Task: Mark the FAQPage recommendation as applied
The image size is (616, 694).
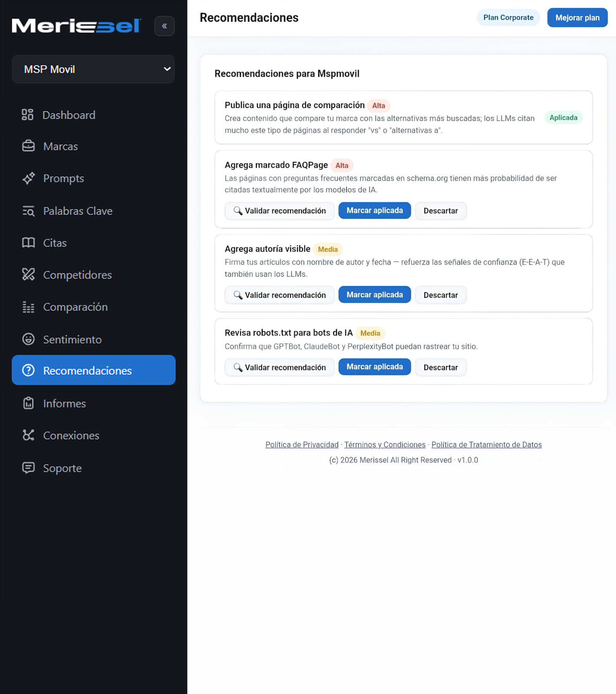Action: [375, 210]
